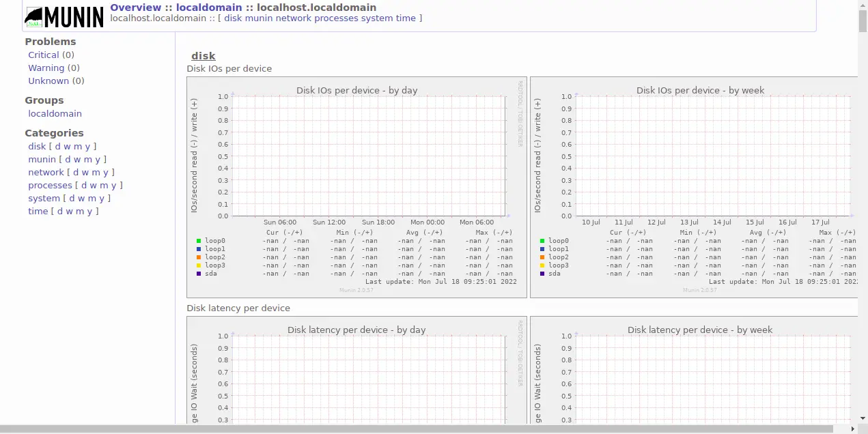Click the 'Disk IOs per device' section label

(229, 68)
